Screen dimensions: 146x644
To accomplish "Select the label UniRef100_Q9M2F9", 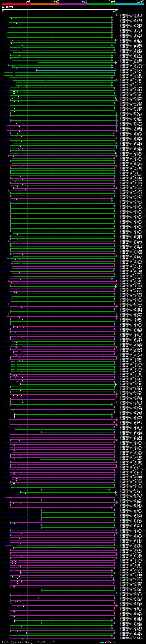I will click(131, 77).
